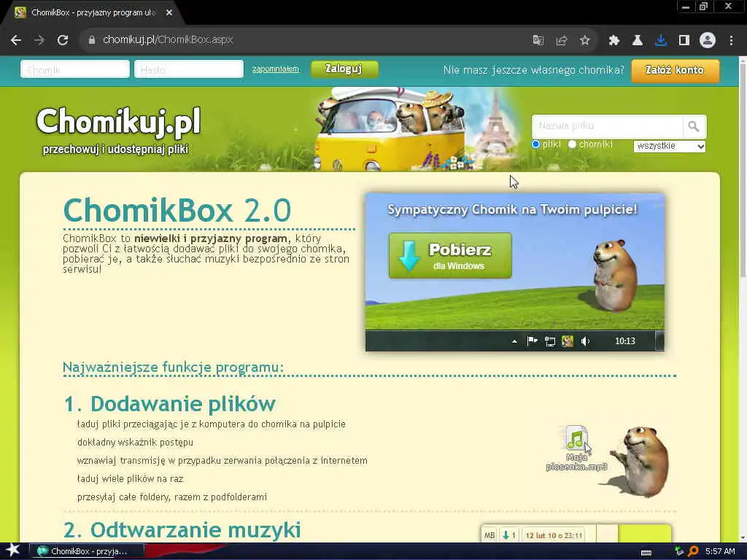Image resolution: width=747 pixels, height=560 pixels.
Task: Click 'przesyłaj całe foldery, razem z podfolderami'
Action: click(172, 497)
